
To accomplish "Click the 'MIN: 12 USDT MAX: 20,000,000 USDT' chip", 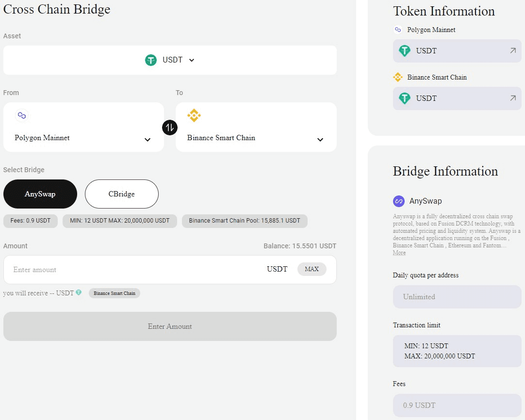I will pyautogui.click(x=119, y=221).
